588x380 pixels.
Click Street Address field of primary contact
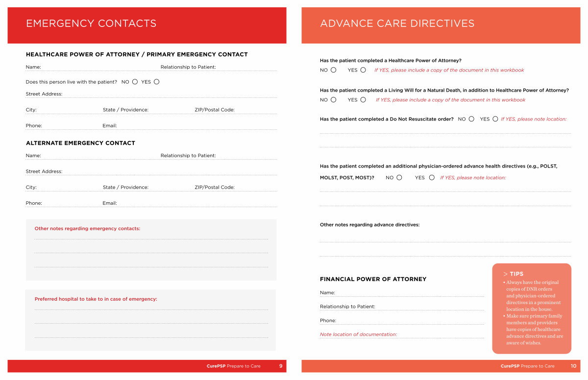pos(167,94)
